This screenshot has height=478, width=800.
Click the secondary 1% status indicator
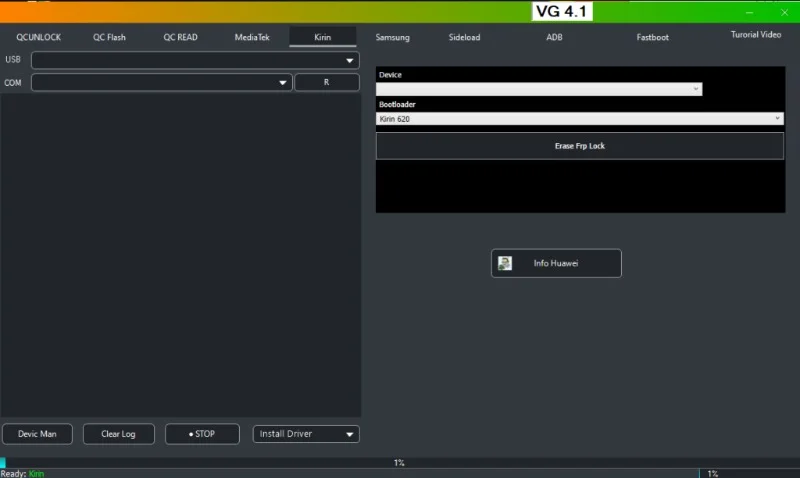click(713, 473)
